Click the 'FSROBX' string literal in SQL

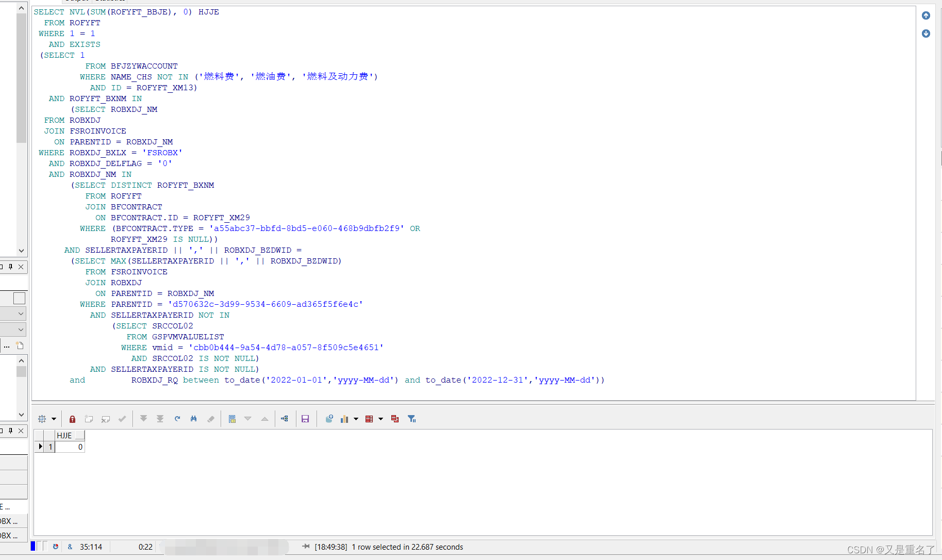pyautogui.click(x=162, y=153)
